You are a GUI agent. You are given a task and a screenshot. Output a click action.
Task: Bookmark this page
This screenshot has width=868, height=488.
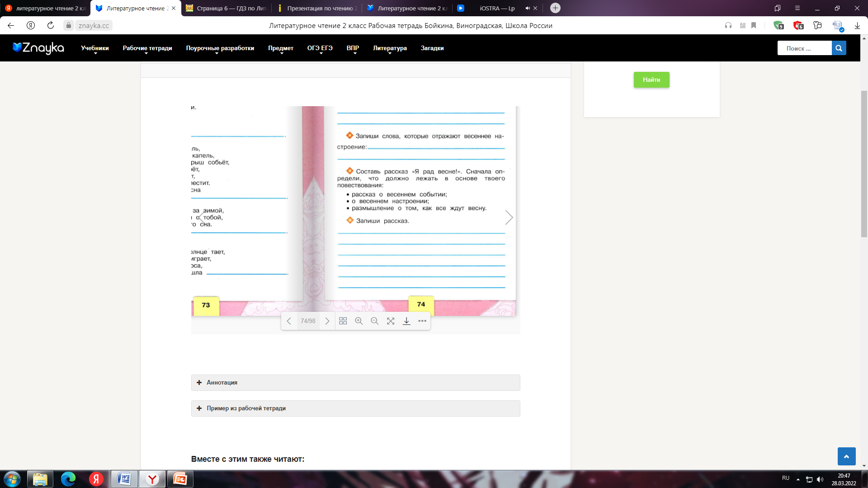754,25
